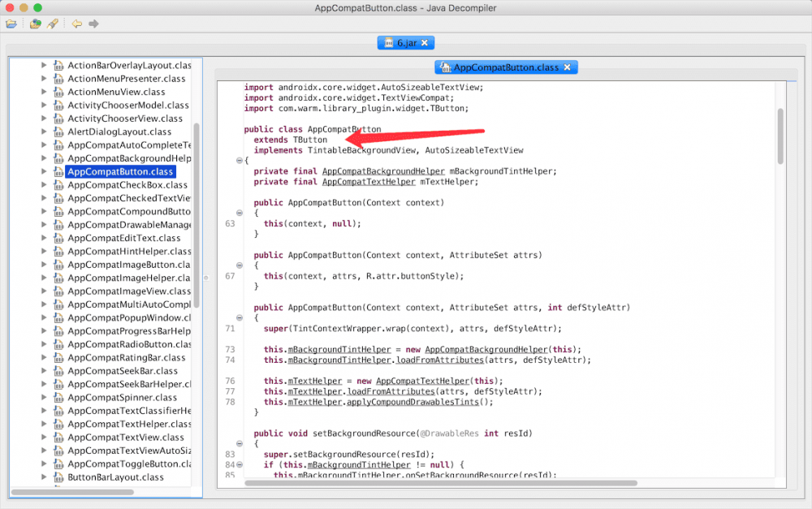The height and width of the screenshot is (509, 812).
Task: Follow loadFromAttributes link on line 74
Action: coord(440,360)
